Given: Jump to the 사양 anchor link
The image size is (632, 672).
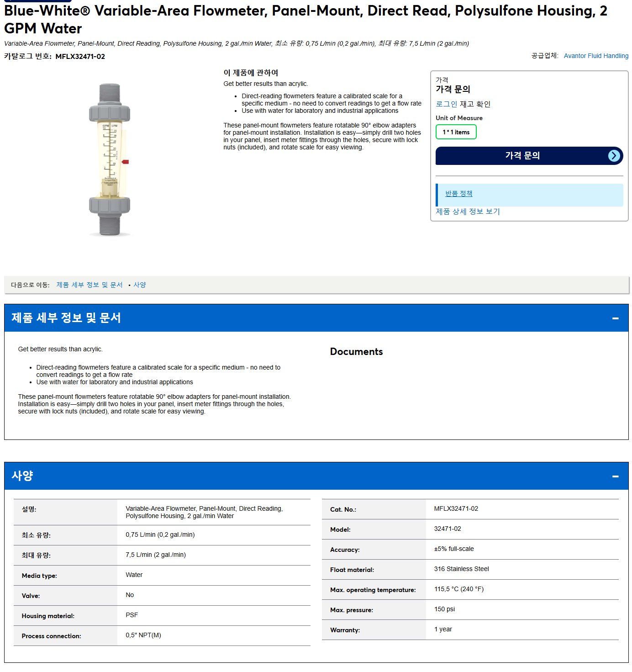Looking at the screenshot, I should point(140,285).
